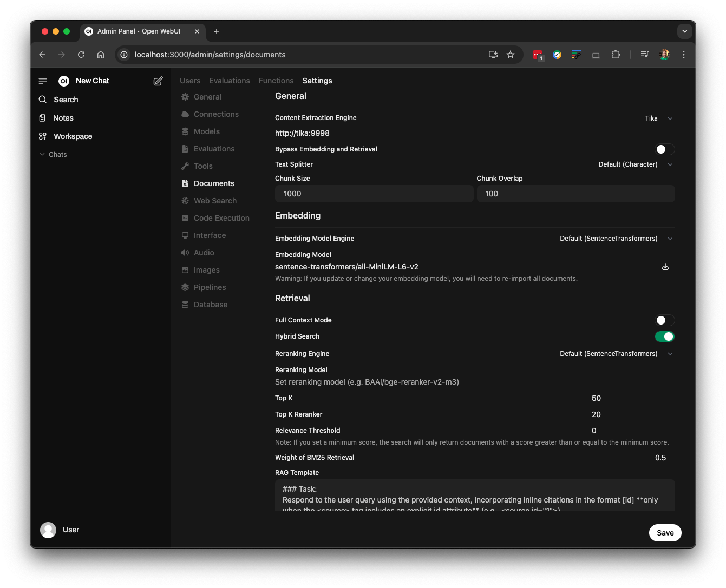Image resolution: width=726 pixels, height=588 pixels.
Task: Open Workspace from sidebar icon
Action: [x=43, y=136]
